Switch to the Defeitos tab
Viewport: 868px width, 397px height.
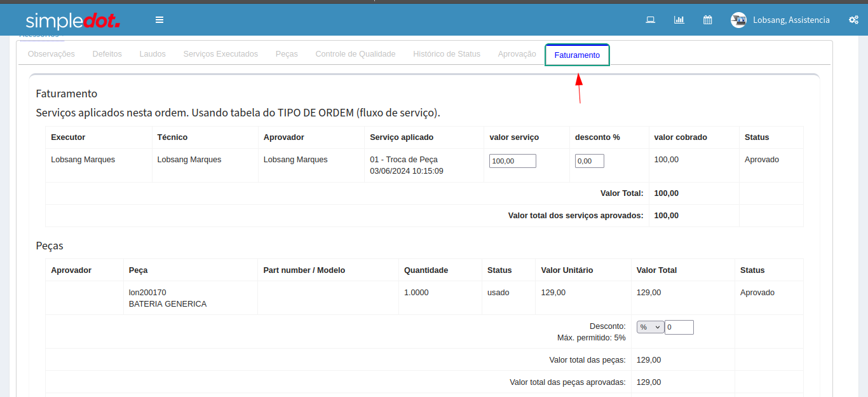tap(107, 54)
